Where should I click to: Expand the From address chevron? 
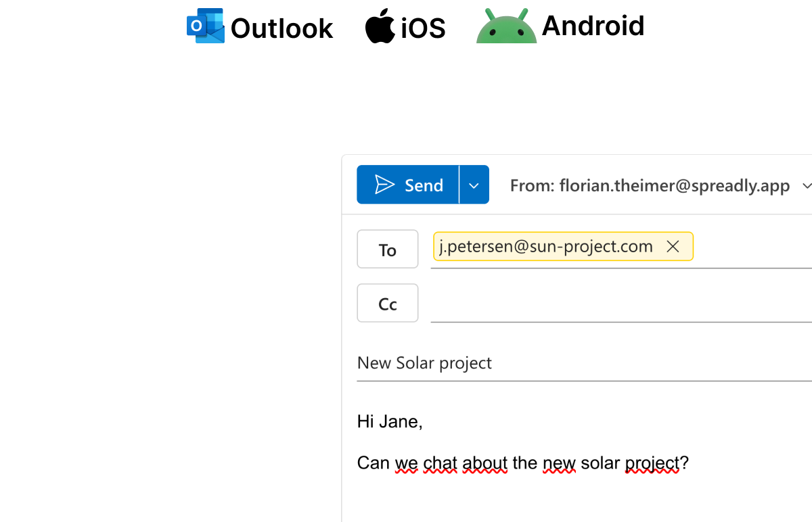coord(805,185)
